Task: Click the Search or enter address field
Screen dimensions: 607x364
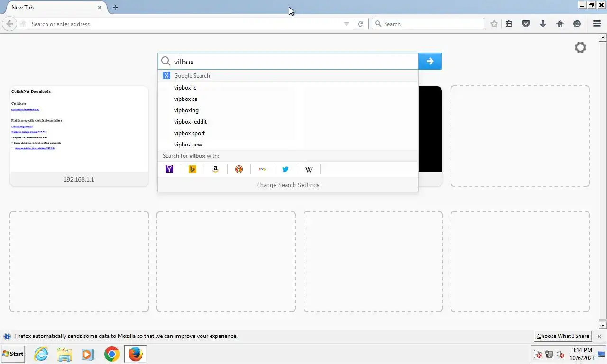Action: point(186,24)
